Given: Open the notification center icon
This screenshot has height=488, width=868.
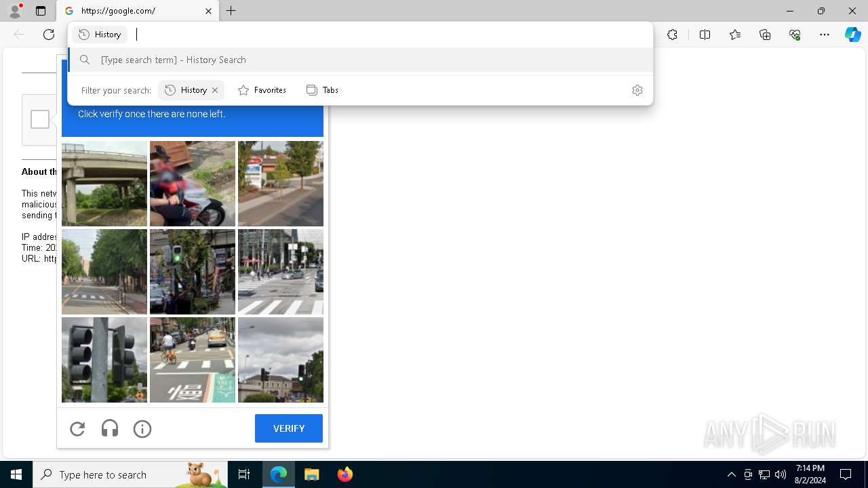Looking at the screenshot, I should click(846, 474).
